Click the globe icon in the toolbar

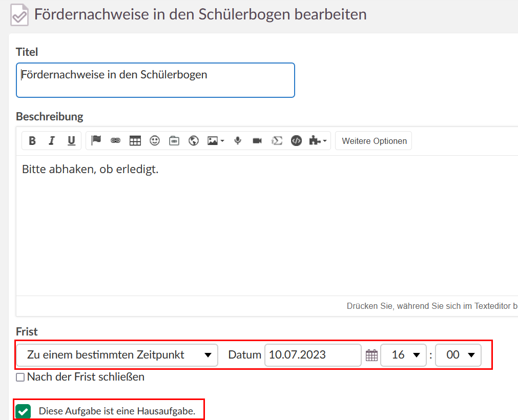pyautogui.click(x=194, y=141)
